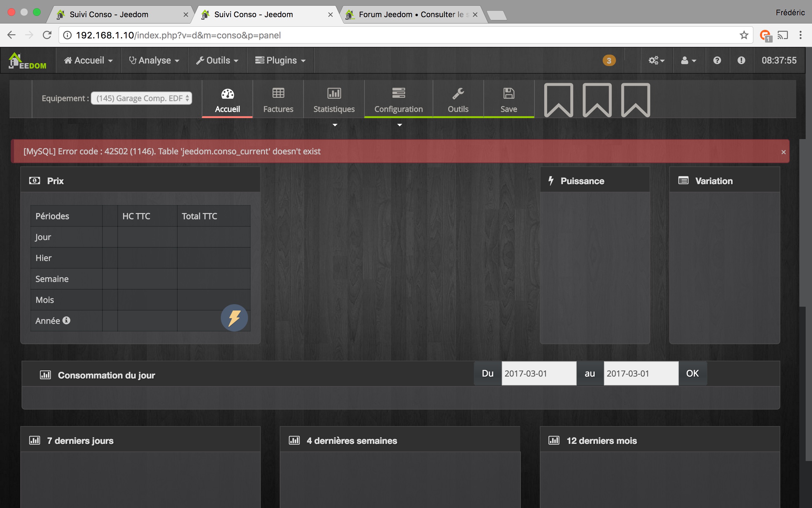Click the second bookmark icon
Viewport: 812px width, 508px height.
tap(597, 100)
